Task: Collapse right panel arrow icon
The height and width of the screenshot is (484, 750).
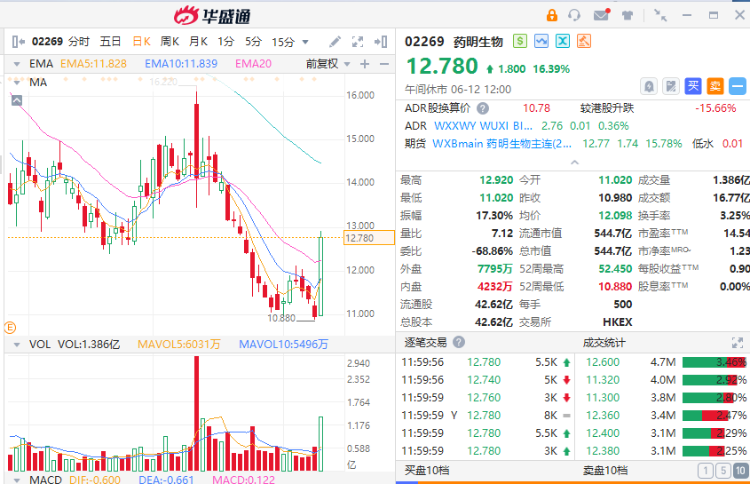Action: (x=381, y=42)
